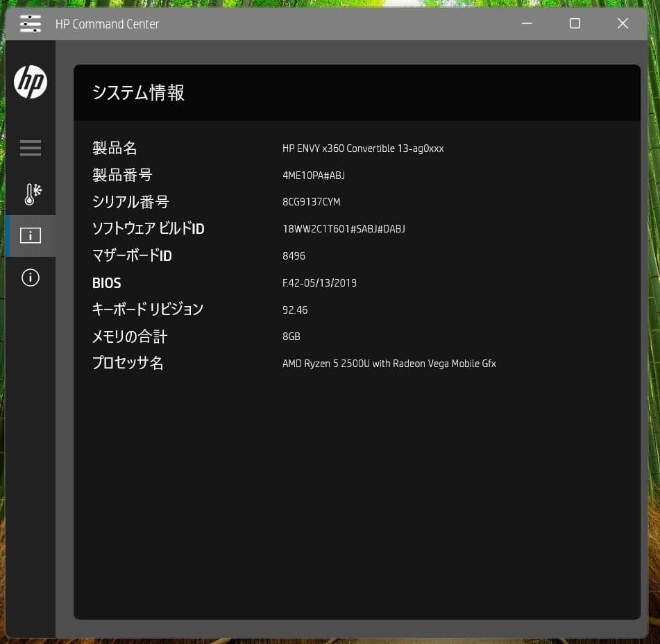
Task: Select the AMD Ryzen 5 processor name text
Action: click(389, 363)
